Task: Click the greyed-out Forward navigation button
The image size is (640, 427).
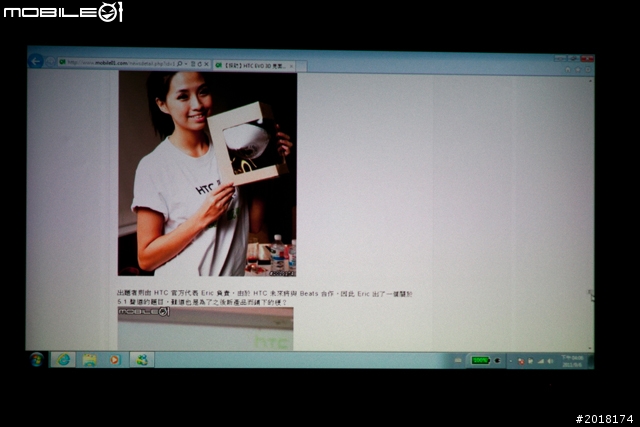Action: [50, 62]
